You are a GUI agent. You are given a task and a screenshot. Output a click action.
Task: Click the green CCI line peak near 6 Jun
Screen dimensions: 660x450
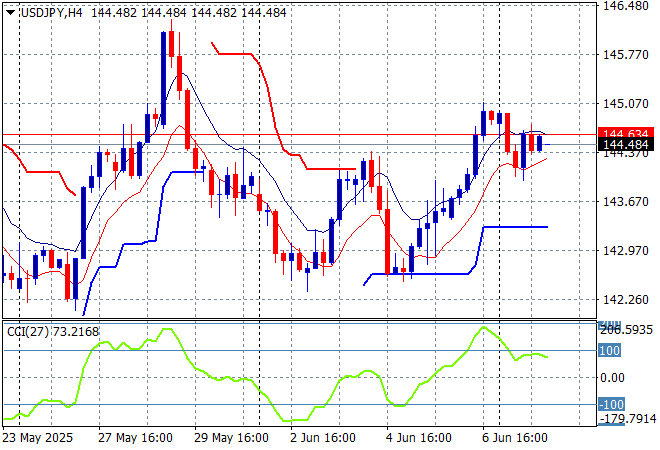(x=485, y=328)
